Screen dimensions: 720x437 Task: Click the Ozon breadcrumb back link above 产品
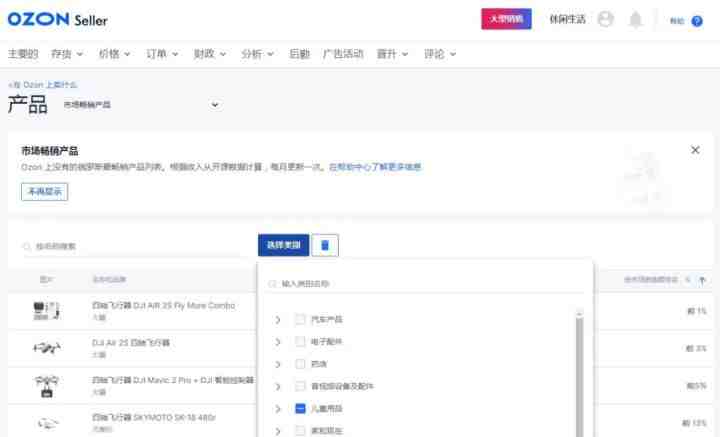click(x=43, y=84)
